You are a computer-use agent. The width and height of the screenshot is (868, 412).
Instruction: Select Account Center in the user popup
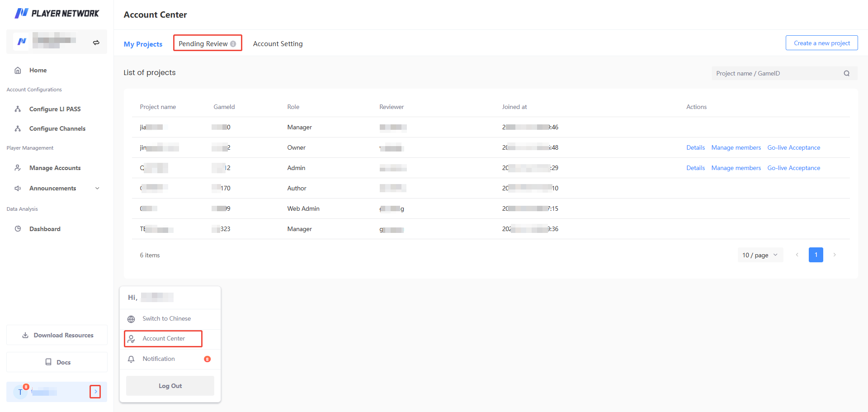[163, 339]
